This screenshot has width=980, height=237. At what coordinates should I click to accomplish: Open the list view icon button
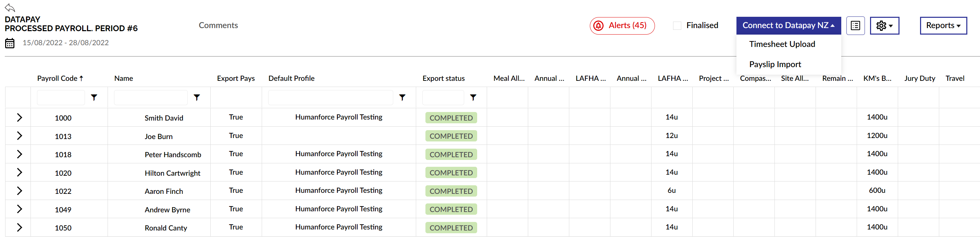click(855, 25)
